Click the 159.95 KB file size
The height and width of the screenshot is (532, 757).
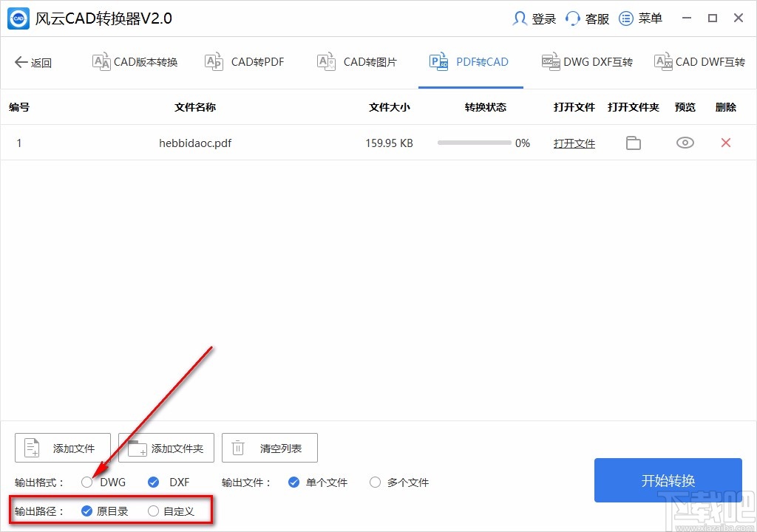(389, 143)
